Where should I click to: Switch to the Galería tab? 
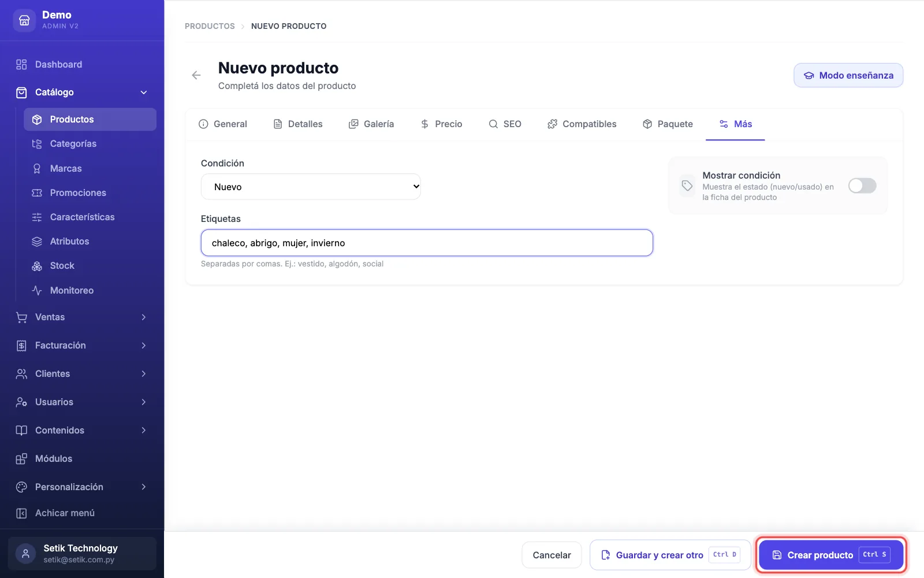click(371, 124)
